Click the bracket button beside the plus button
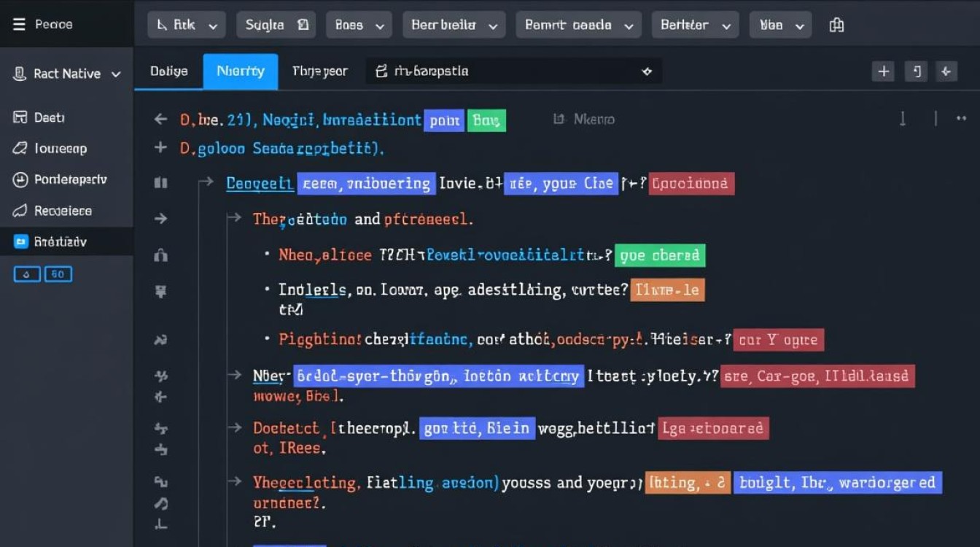This screenshot has height=547, width=980. pos(916,71)
